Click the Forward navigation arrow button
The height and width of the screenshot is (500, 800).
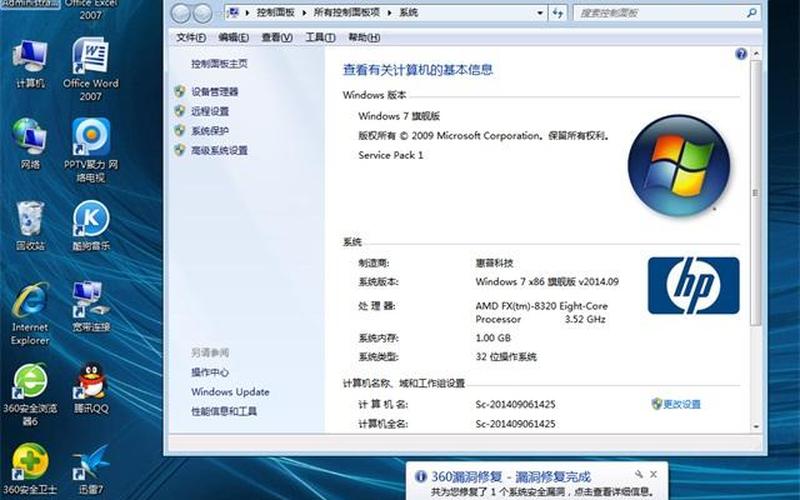coord(203,13)
